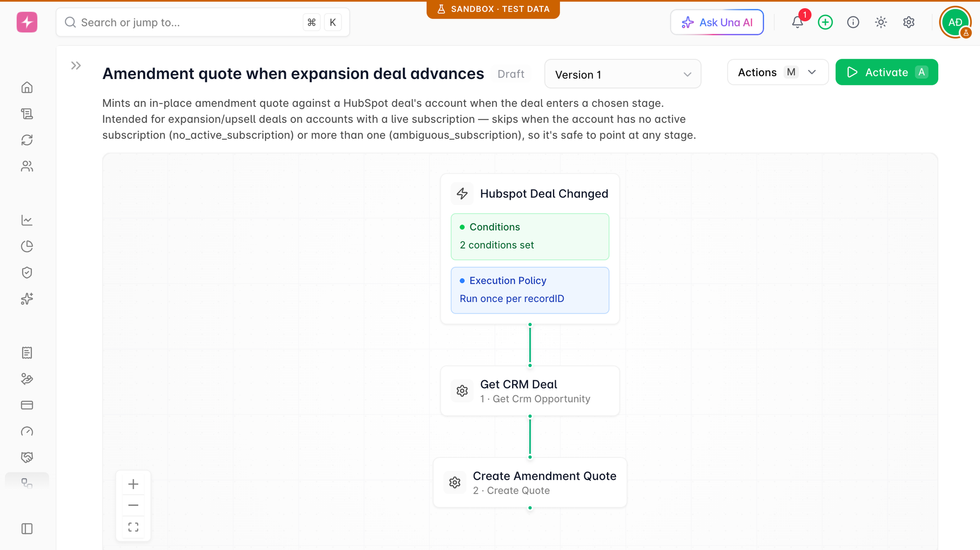
Task: Fit workflow canvas to view
Action: (133, 527)
